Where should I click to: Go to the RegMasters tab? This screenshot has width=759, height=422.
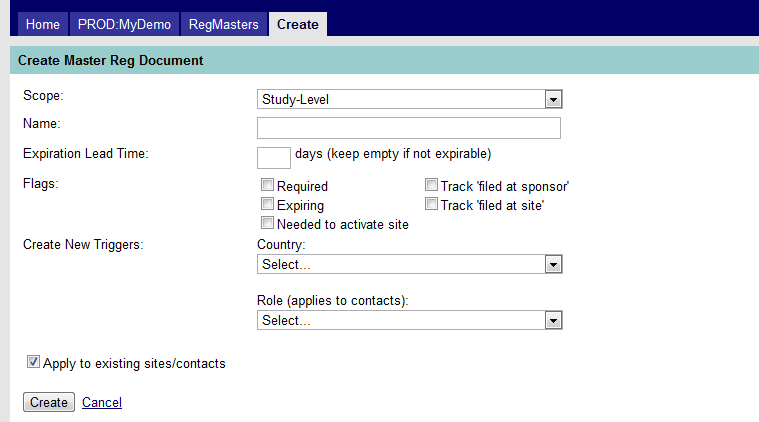tap(224, 24)
